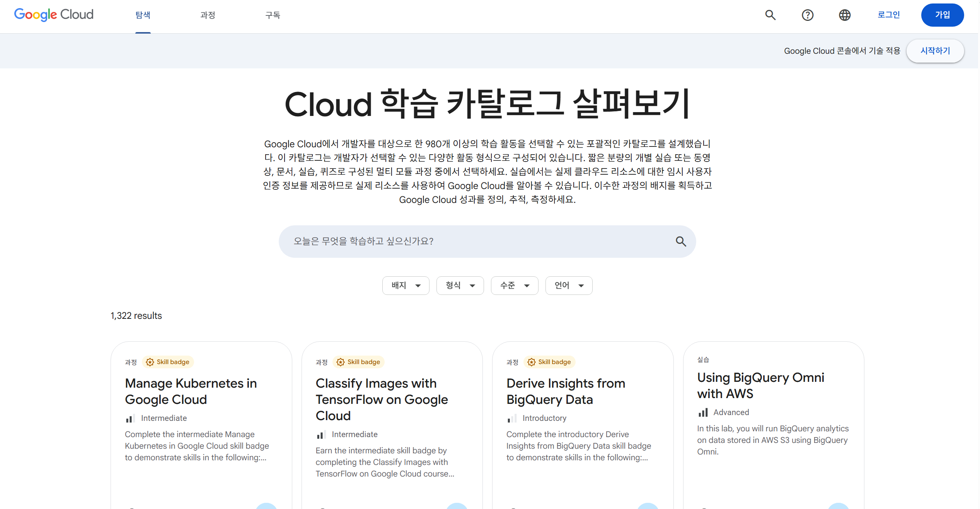Click Skill badge tag on Classify Images card
This screenshot has width=980, height=509.
pyautogui.click(x=359, y=362)
